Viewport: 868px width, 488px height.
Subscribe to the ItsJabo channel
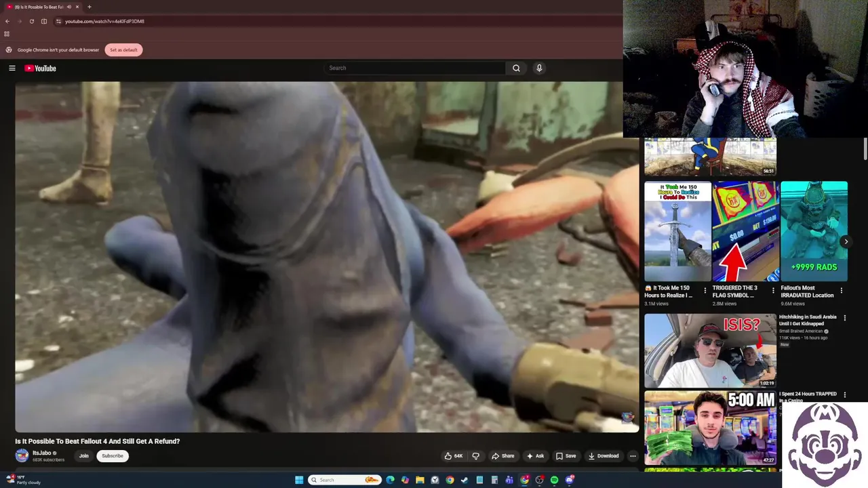[x=113, y=455]
